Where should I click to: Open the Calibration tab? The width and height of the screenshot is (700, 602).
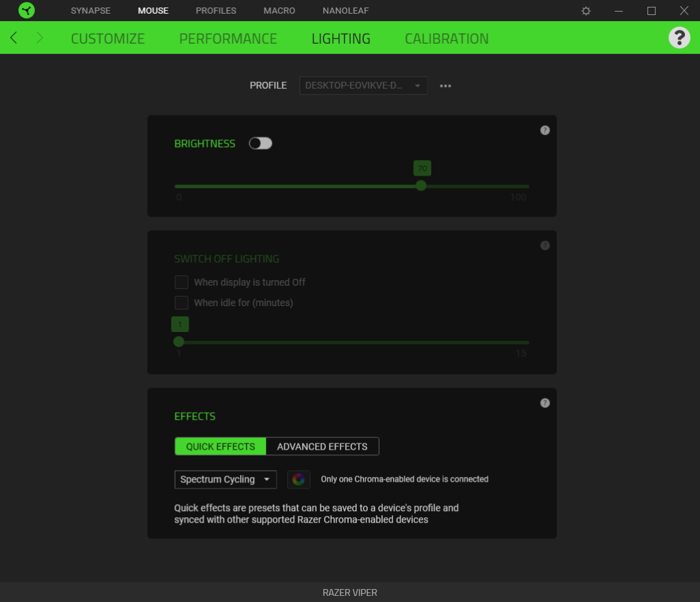[x=446, y=38]
